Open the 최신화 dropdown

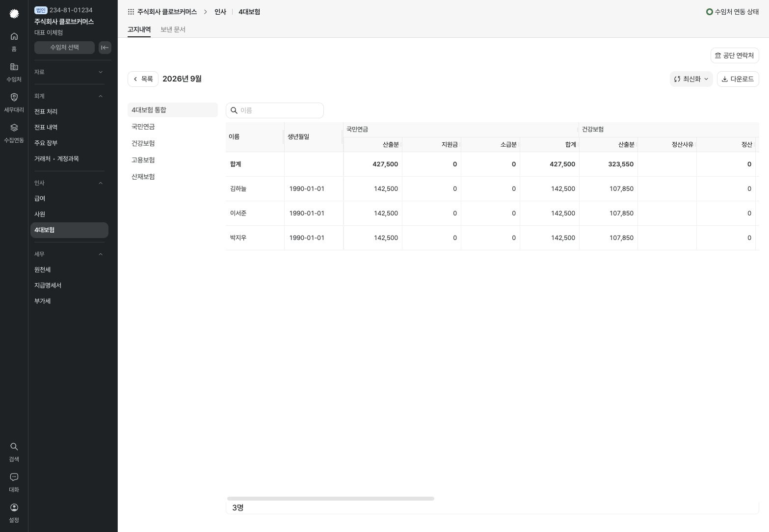click(691, 79)
